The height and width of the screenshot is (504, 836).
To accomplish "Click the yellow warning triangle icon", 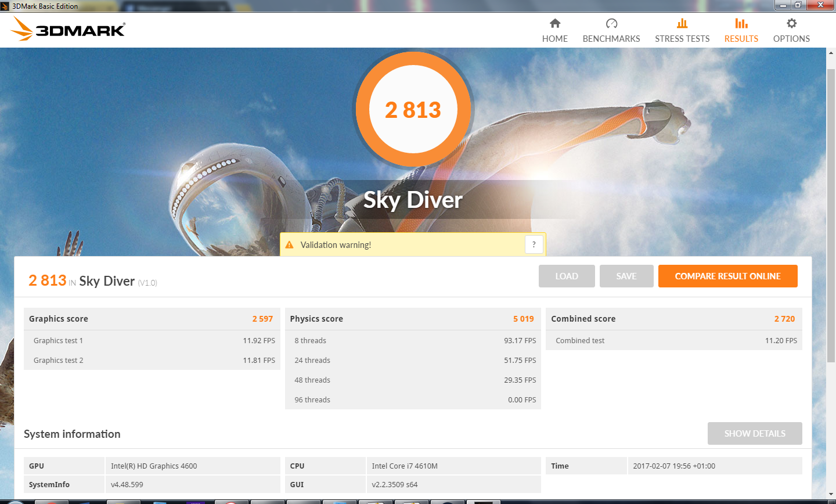I will point(289,245).
